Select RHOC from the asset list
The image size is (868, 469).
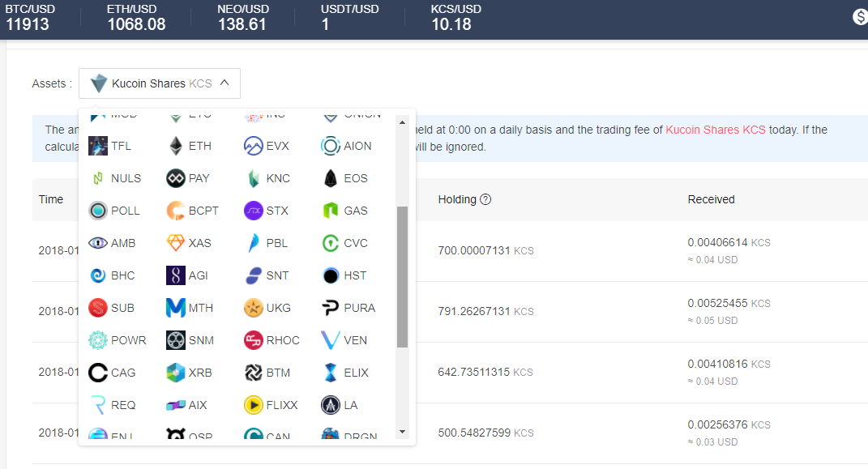click(x=272, y=340)
